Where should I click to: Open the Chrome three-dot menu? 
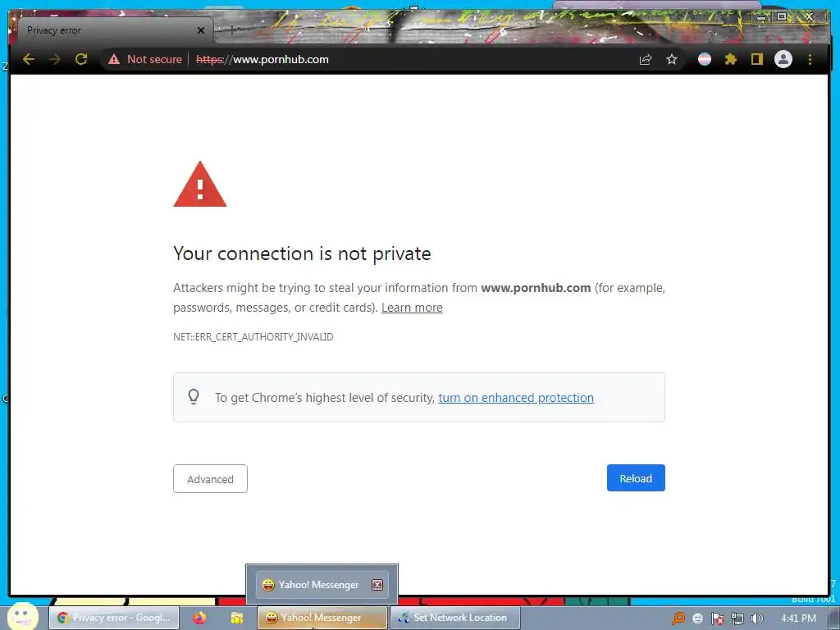click(x=810, y=59)
